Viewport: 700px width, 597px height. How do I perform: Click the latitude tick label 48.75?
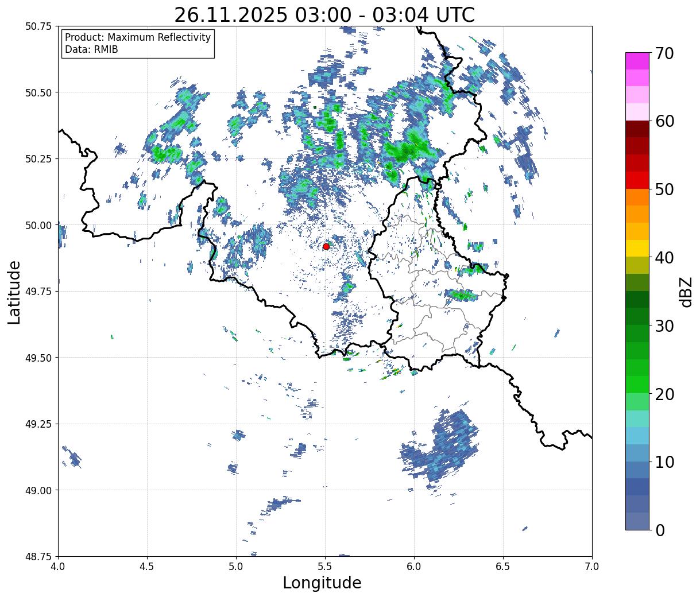pos(38,556)
